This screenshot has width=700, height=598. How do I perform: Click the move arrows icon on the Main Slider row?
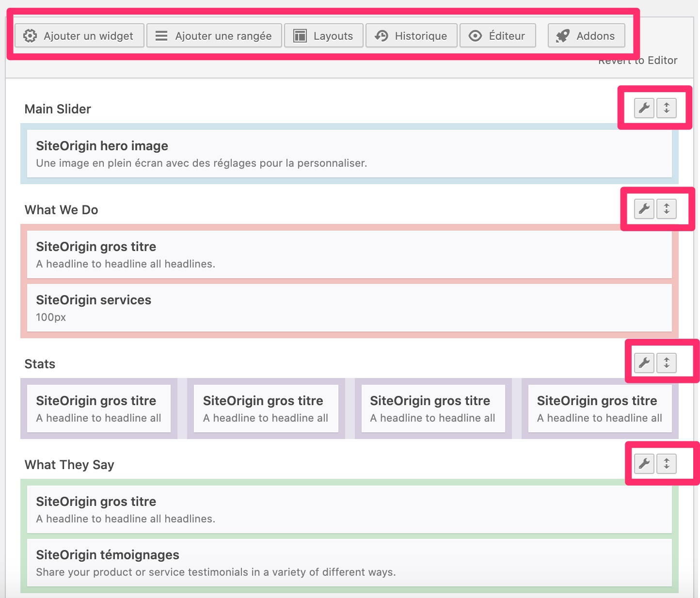tap(667, 108)
